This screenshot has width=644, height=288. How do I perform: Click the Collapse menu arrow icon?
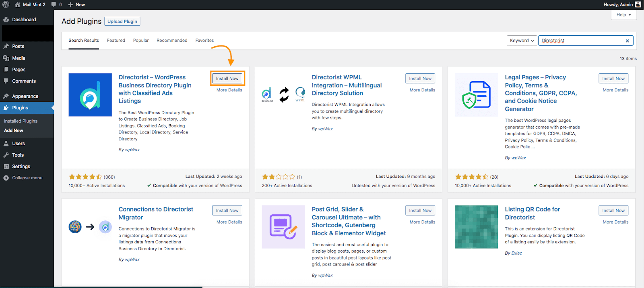click(6, 178)
